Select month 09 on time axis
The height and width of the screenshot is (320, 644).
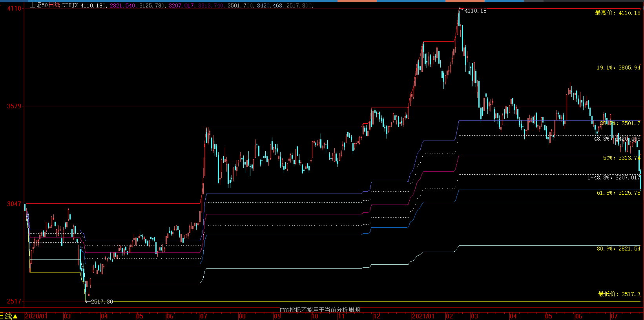click(277, 316)
